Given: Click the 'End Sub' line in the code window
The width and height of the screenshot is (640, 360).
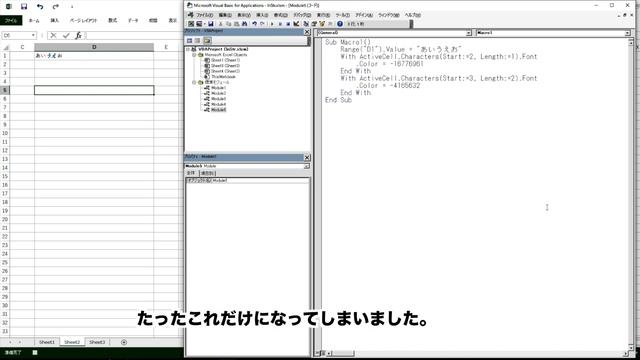Looking at the screenshot, I should point(338,100).
